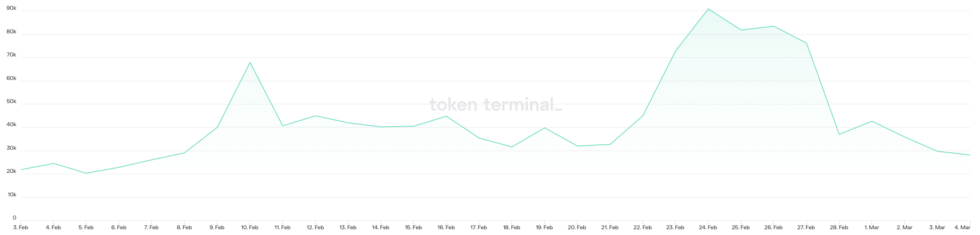Image resolution: width=980 pixels, height=235 pixels.
Task: Click the 0 value on the y-axis
Action: (14, 218)
